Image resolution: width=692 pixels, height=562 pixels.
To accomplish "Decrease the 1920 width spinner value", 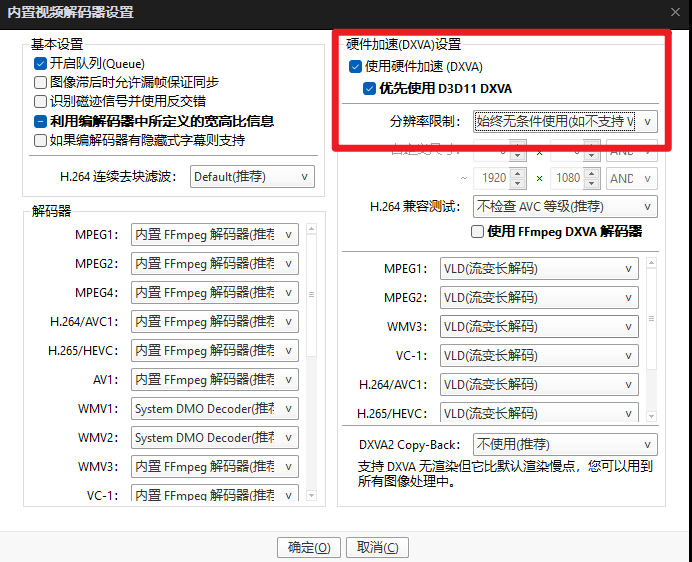I will click(x=518, y=184).
